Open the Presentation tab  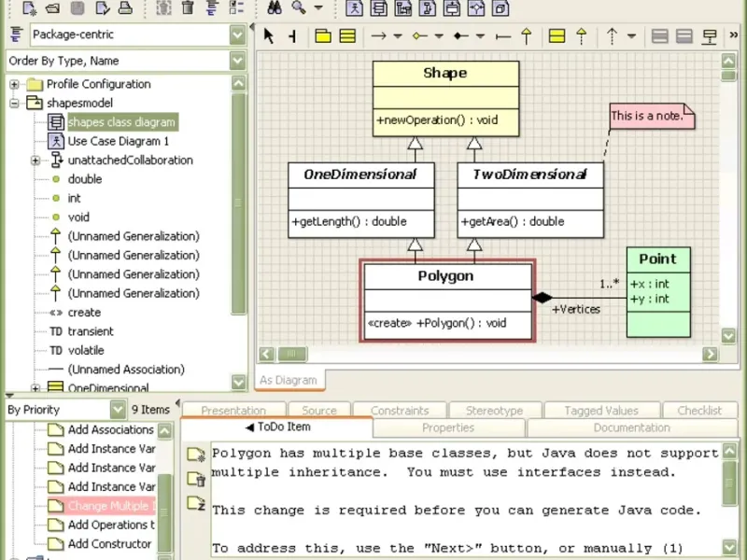(x=233, y=410)
